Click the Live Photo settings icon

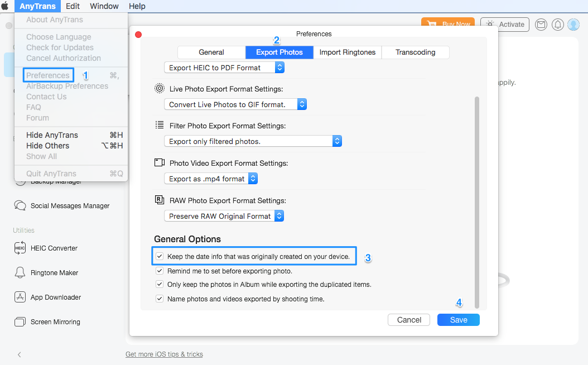160,89
